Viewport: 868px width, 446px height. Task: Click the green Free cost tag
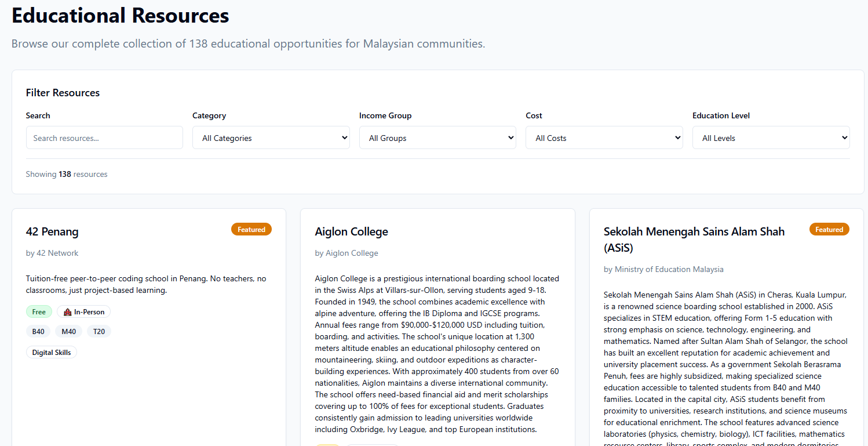point(39,312)
